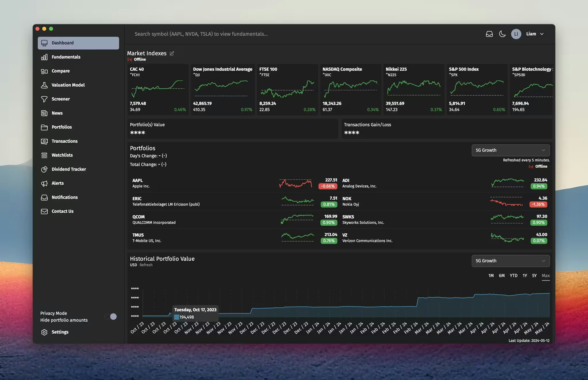Click the Portfolios folder icon

click(44, 127)
